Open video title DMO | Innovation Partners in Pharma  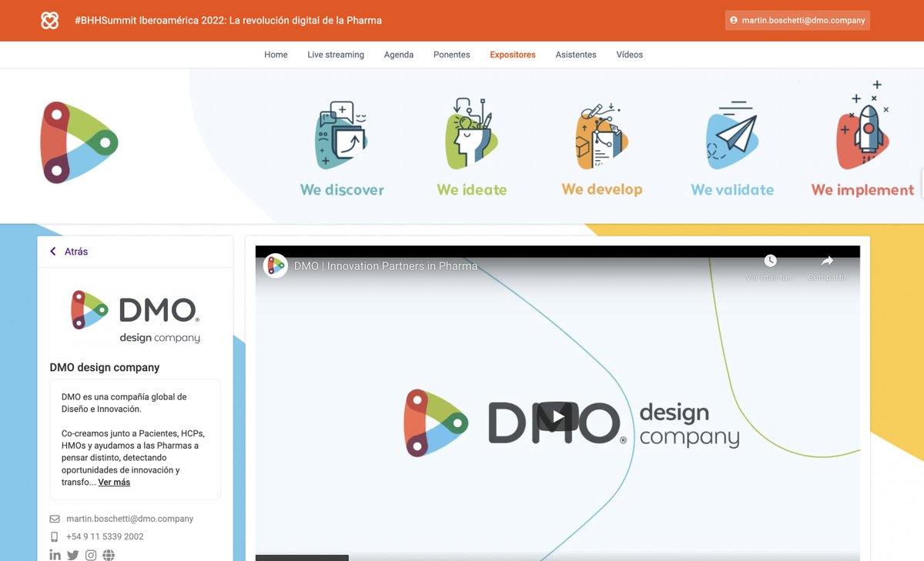[386, 266]
